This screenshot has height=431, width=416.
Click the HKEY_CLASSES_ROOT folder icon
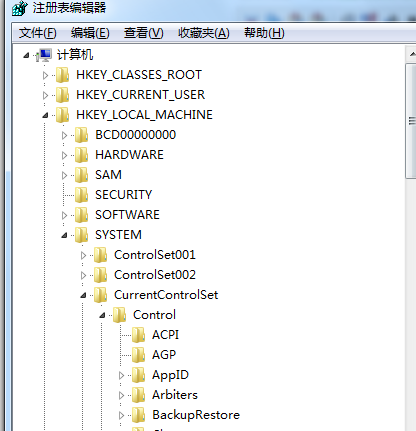point(62,75)
